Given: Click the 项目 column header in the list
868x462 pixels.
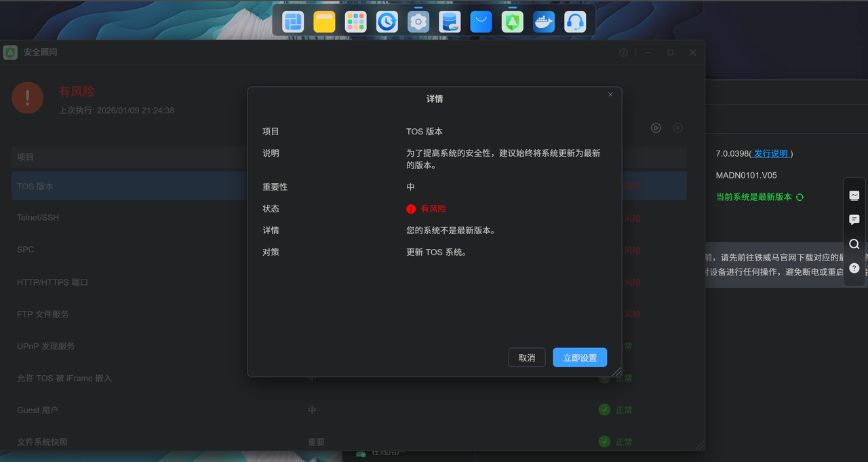Looking at the screenshot, I should [25, 157].
